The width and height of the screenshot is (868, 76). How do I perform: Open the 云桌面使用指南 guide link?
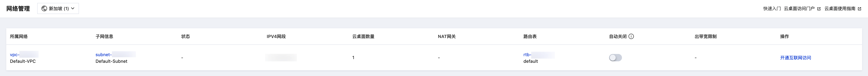[x=840, y=9]
